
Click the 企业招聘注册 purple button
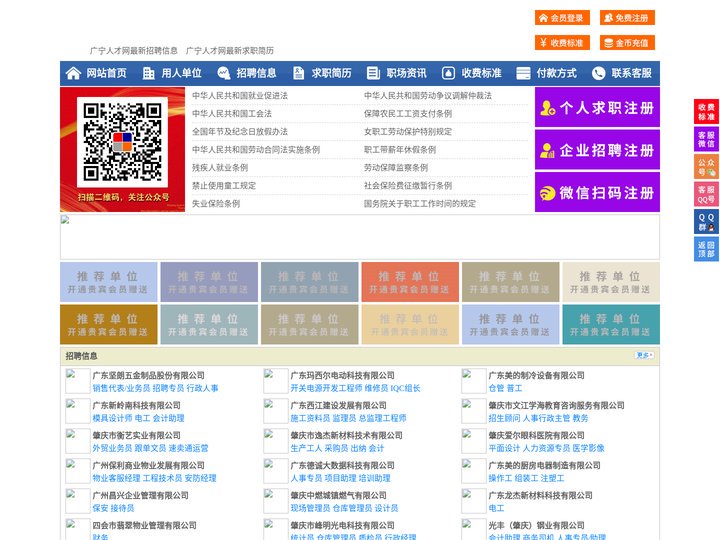click(597, 150)
